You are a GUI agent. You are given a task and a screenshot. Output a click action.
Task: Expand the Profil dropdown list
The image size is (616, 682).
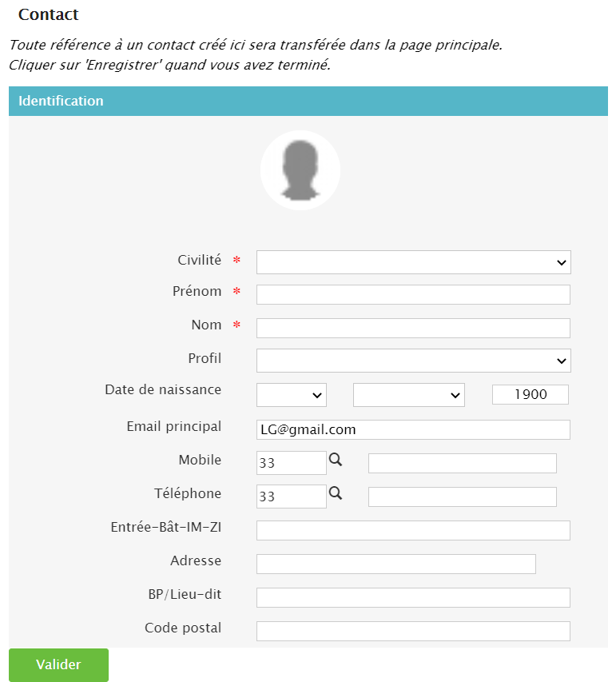coord(413,361)
